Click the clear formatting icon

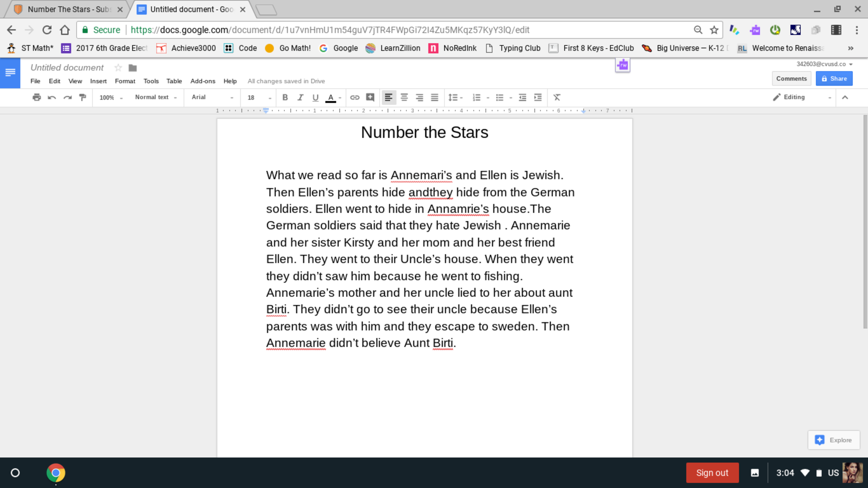click(x=557, y=98)
